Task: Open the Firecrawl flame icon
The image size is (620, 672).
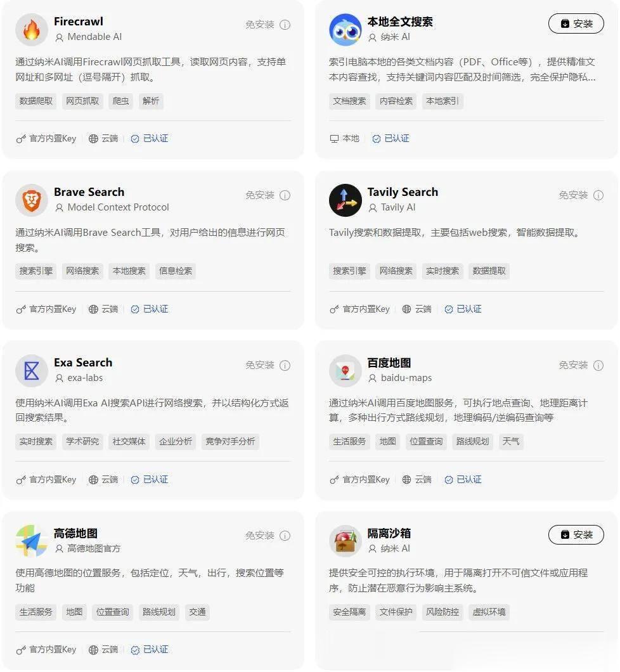Action: pyautogui.click(x=31, y=30)
